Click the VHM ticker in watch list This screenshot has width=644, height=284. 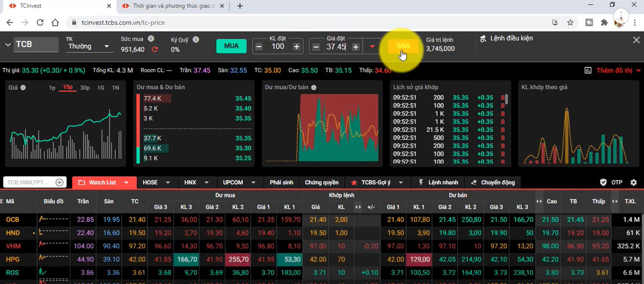(13, 246)
